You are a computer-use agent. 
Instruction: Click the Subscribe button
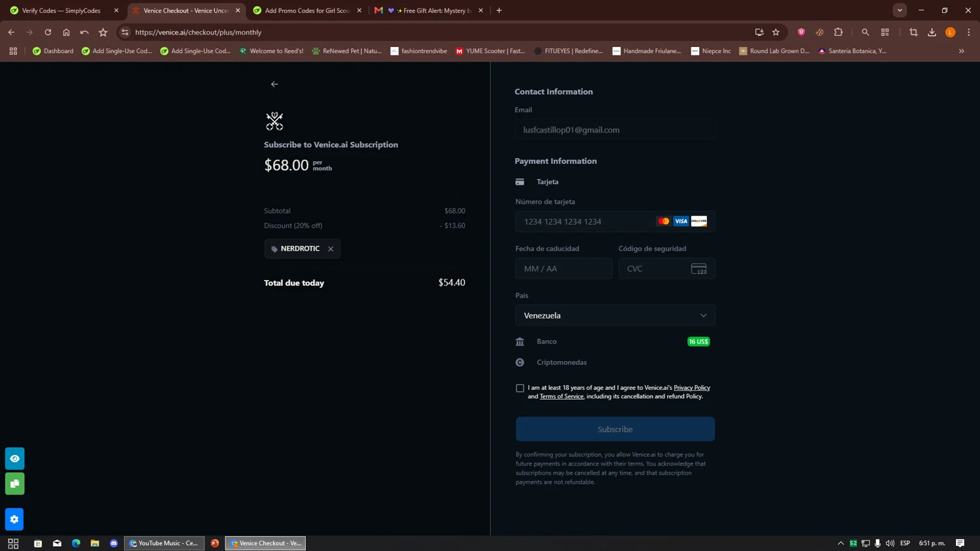point(615,429)
